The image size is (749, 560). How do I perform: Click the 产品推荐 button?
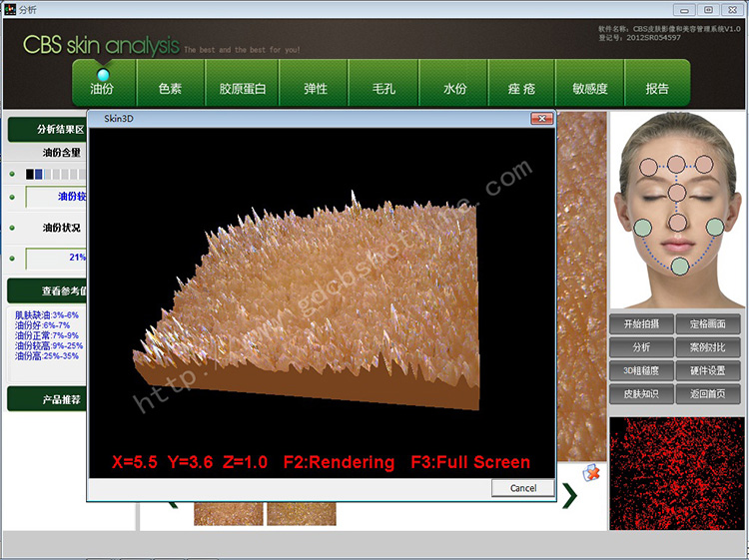(x=47, y=399)
